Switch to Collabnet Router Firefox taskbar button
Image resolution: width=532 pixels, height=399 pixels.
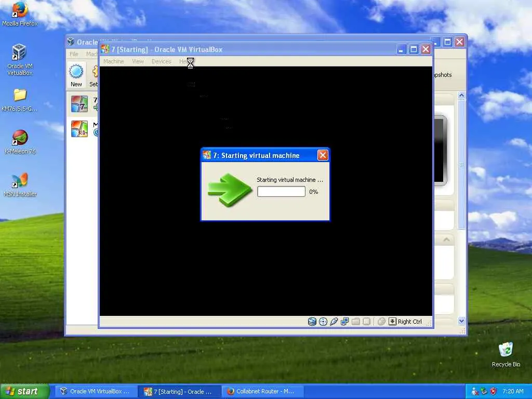click(262, 391)
